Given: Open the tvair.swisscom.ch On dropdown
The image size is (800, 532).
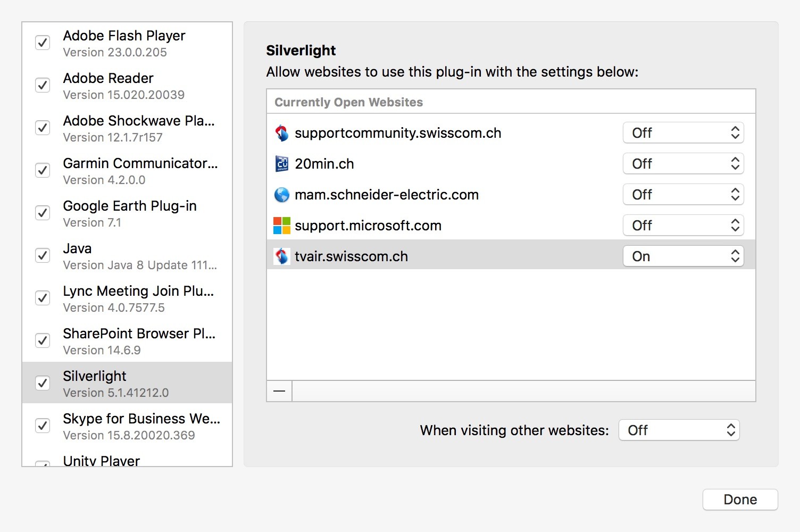Looking at the screenshot, I should point(683,256).
